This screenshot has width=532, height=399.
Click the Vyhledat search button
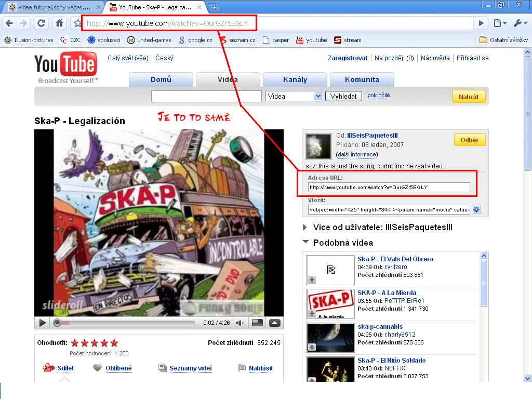coord(343,96)
